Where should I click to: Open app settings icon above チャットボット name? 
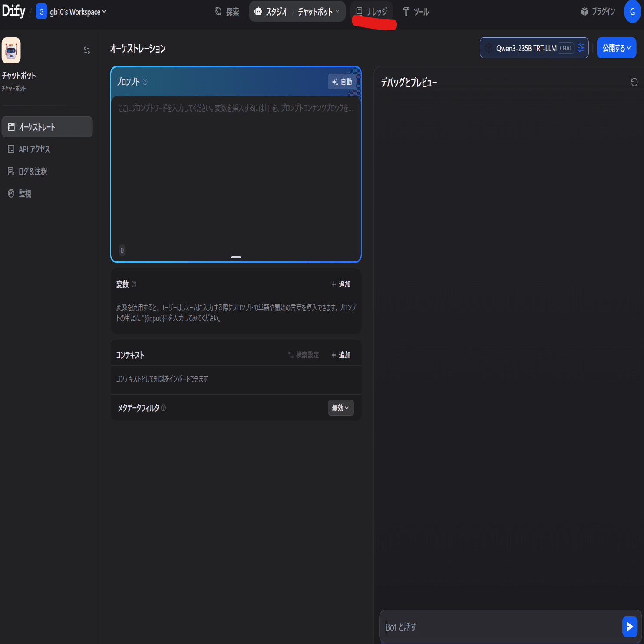coord(86,50)
